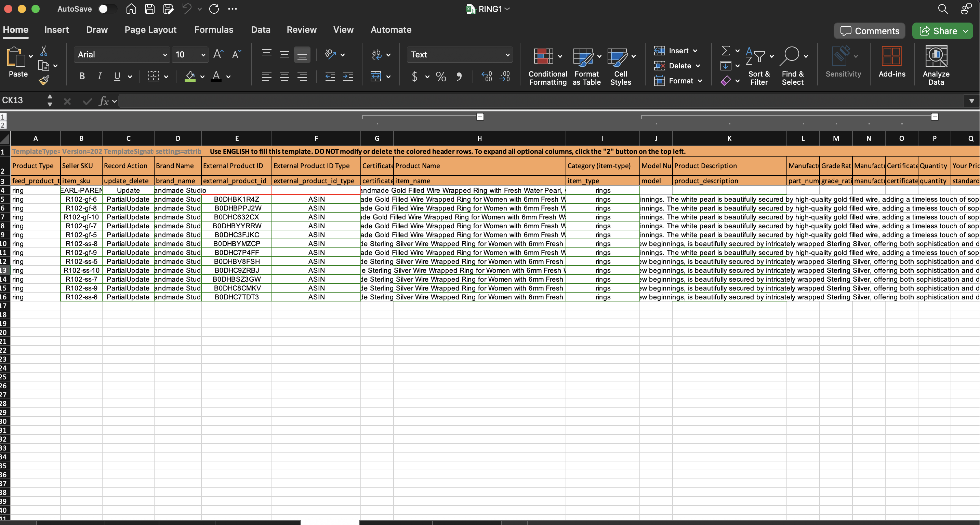
Task: Click the Comments button
Action: (869, 31)
